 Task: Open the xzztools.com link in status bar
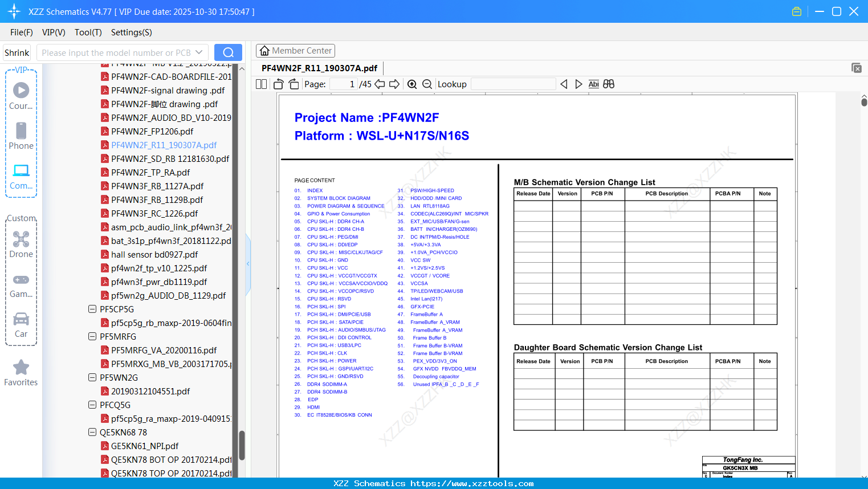coord(472,484)
